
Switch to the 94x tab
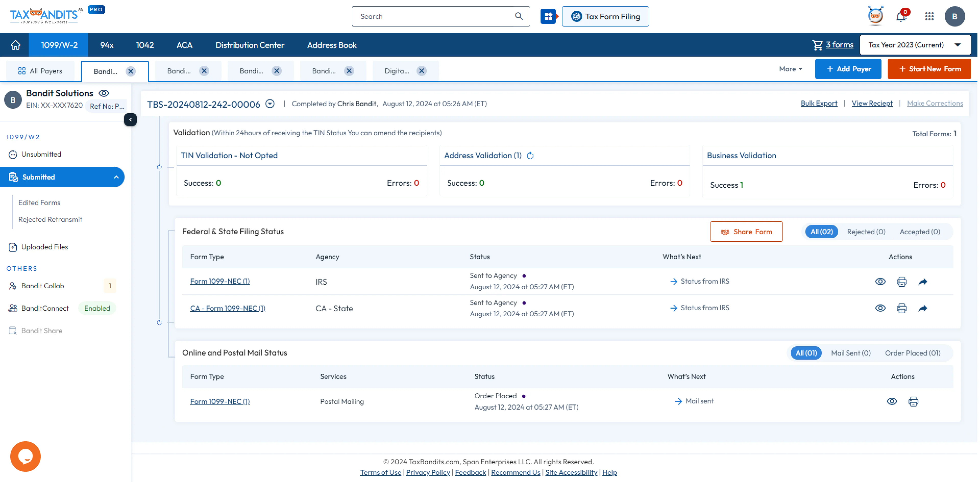point(107,45)
